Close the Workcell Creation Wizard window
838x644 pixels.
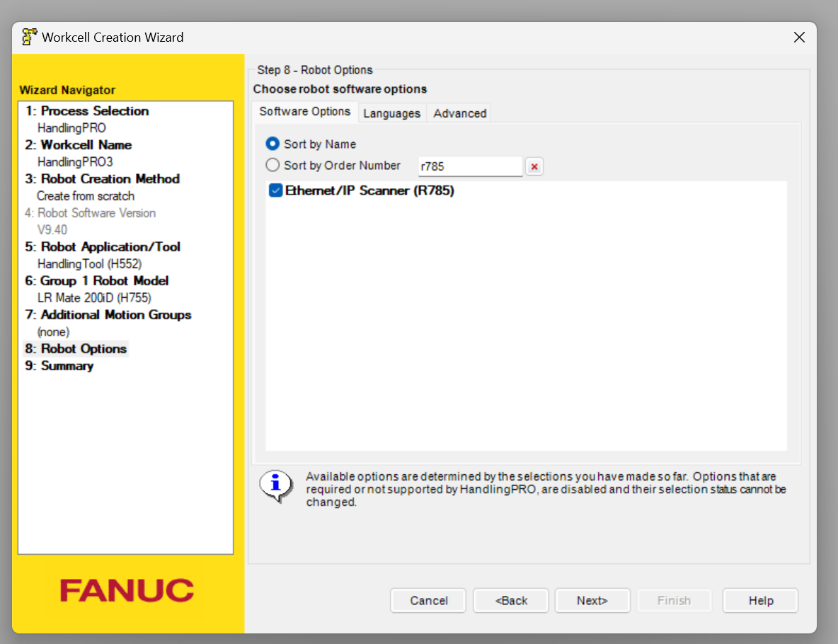coord(799,38)
